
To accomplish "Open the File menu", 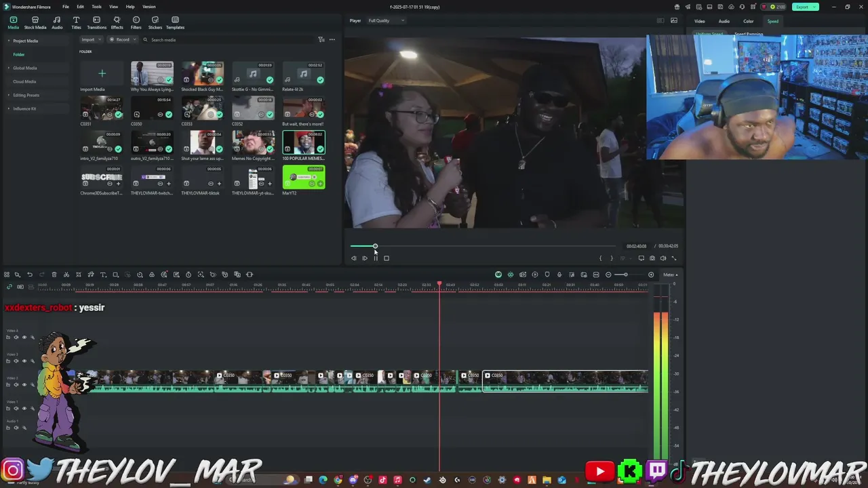I will pos(66,7).
